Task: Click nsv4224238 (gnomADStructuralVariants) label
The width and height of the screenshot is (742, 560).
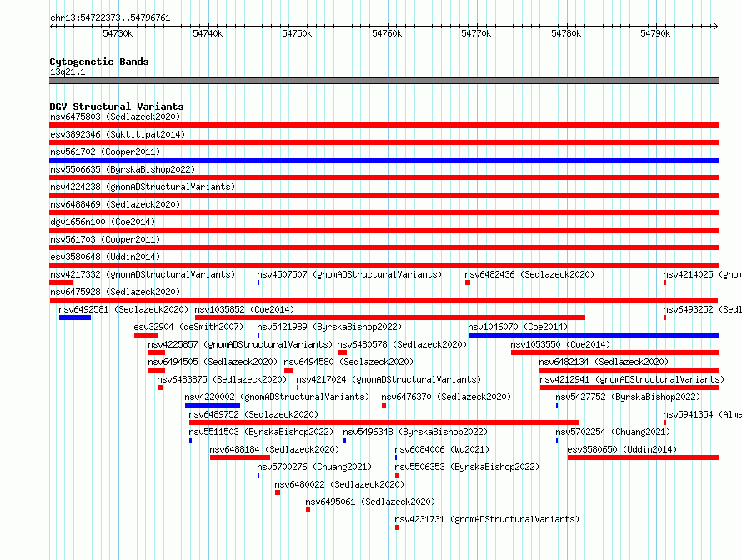Action: [143, 187]
